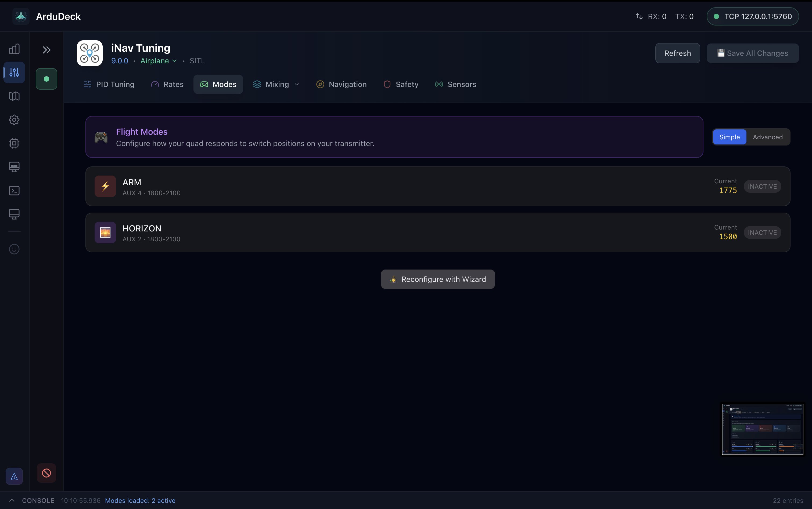Click the ARM current value 1775
This screenshot has height=509, width=812.
point(728,191)
